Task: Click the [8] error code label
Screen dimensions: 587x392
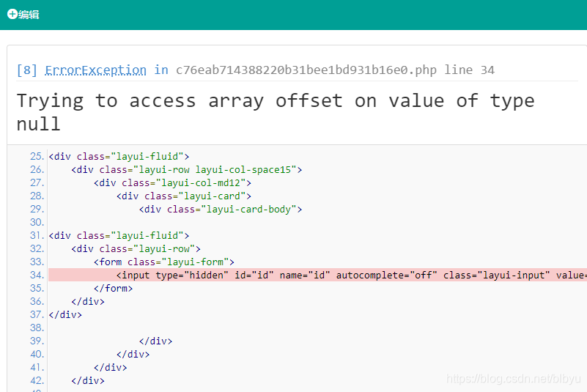Action: tap(27, 70)
